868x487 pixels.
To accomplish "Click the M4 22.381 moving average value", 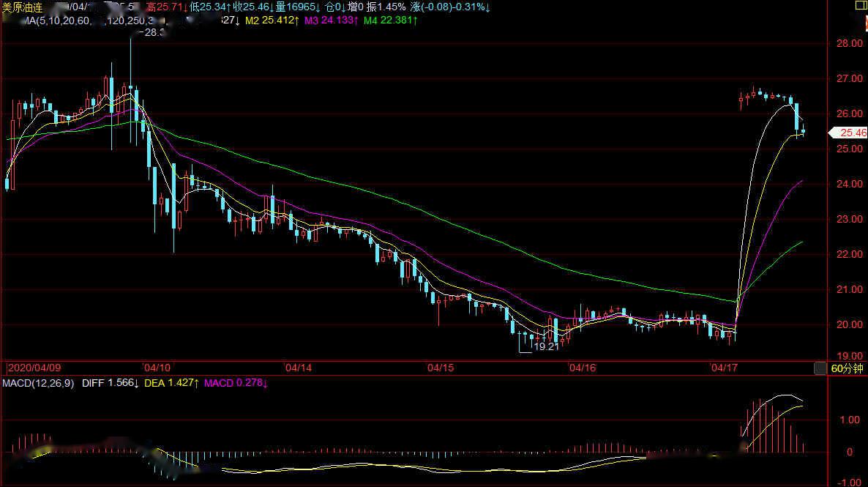I will click(x=390, y=21).
